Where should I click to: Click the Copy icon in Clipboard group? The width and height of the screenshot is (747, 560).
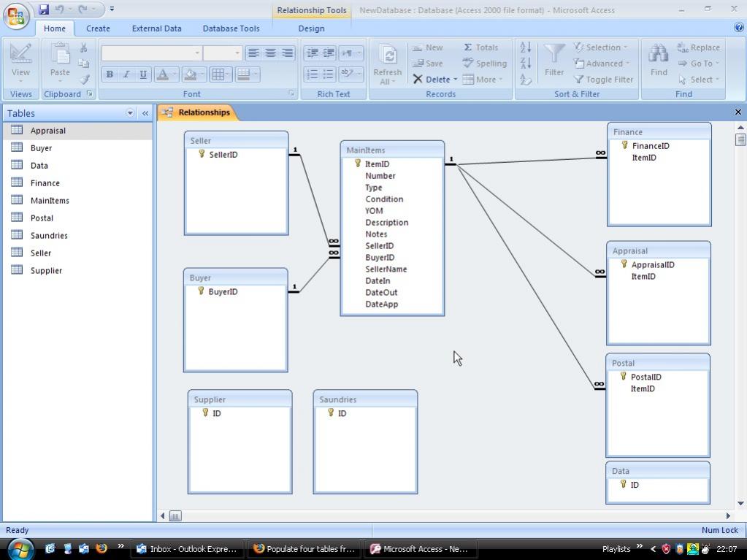pos(83,64)
